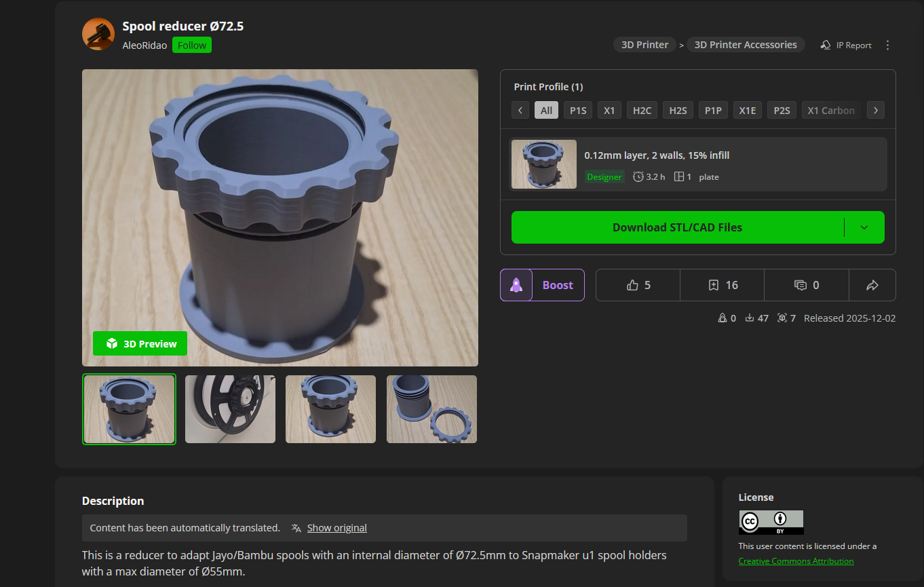Expand the download options dropdown arrow
Viewport: 924px width, 587px height.
[864, 227]
